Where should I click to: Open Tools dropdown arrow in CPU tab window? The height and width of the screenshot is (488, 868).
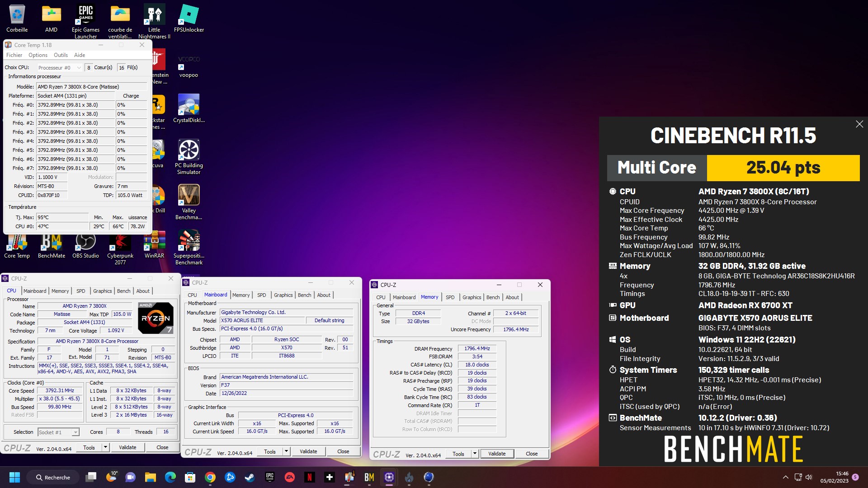point(105,447)
